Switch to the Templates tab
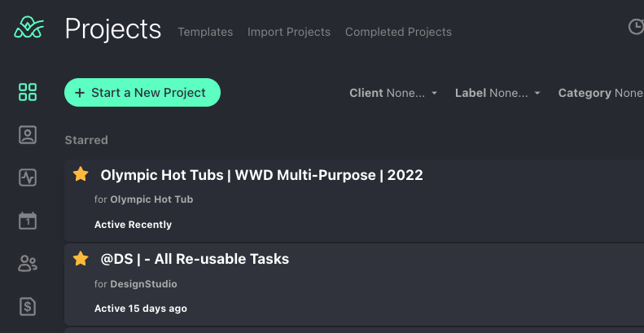Image resolution: width=644 pixels, height=333 pixels. 205,32
